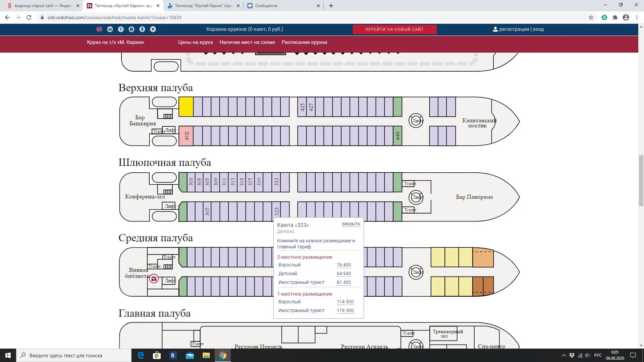644x362 pixels.
Task: Click the gift icon on Средняя палуба
Action: (154, 279)
